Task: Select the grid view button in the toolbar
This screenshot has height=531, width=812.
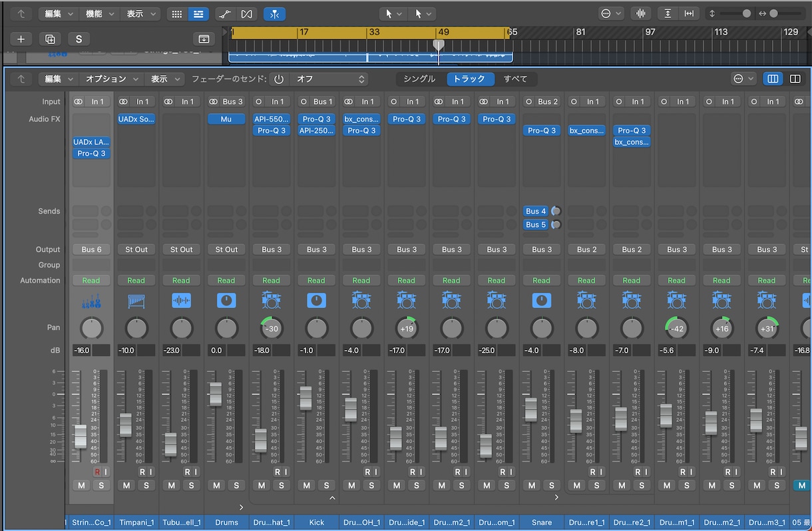Action: tap(176, 14)
